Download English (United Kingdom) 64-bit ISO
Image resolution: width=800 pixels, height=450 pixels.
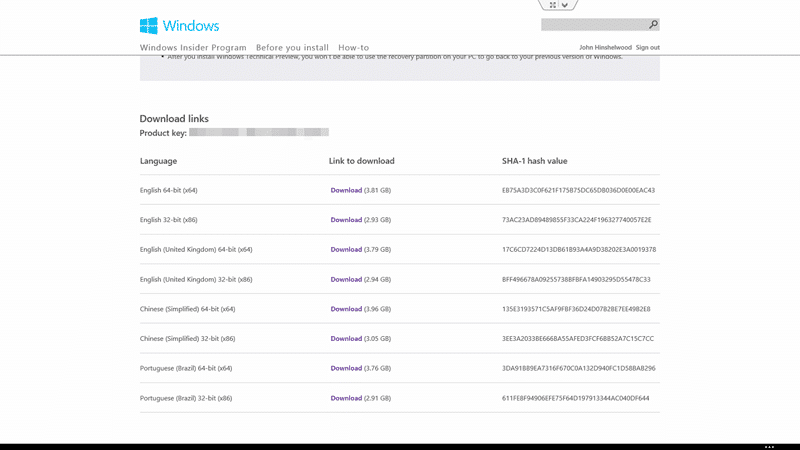[x=346, y=249]
